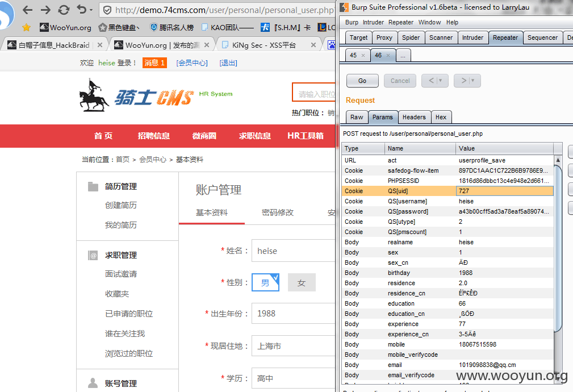Send request with Go button
Viewport: 573px width, 392px height.
(x=362, y=81)
